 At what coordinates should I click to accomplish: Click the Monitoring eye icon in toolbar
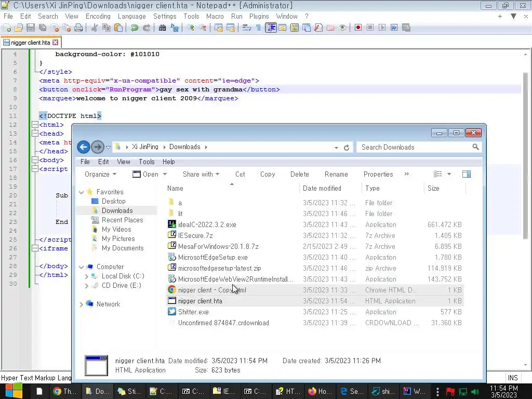click(342, 28)
